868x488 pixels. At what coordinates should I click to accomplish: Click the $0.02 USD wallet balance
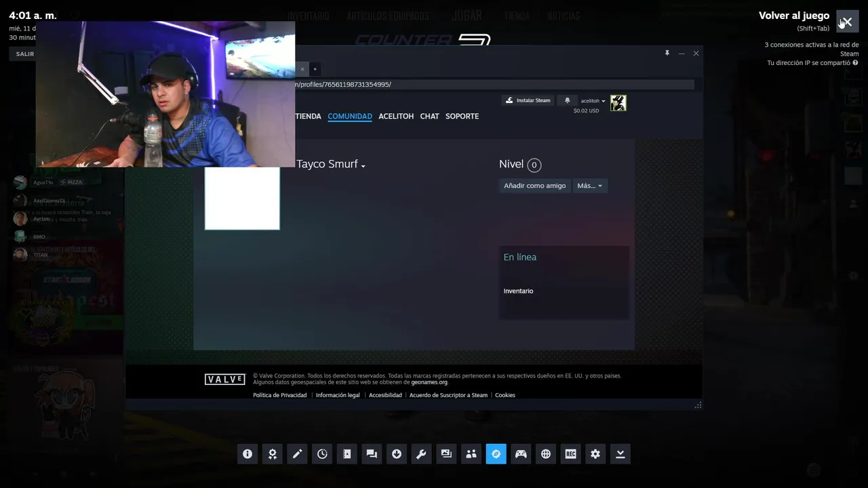(586, 110)
